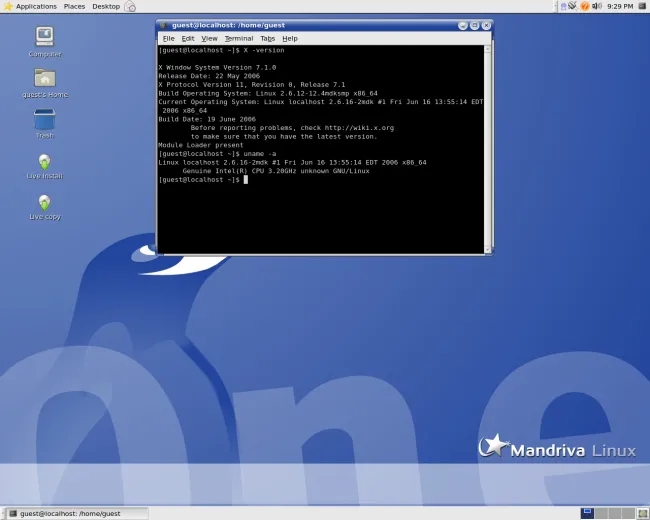Click the launcher icon right of Desktop menu

click(x=130, y=6)
